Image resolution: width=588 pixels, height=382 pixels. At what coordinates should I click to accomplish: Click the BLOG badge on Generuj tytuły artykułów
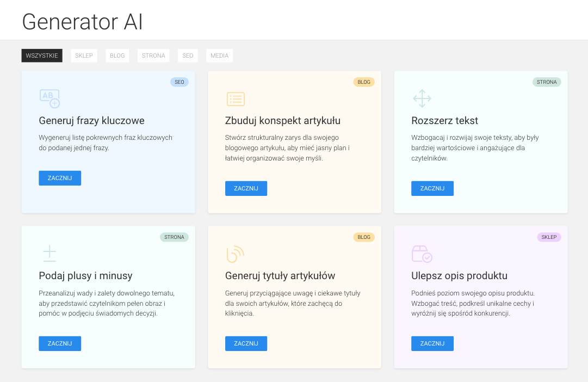click(x=363, y=237)
